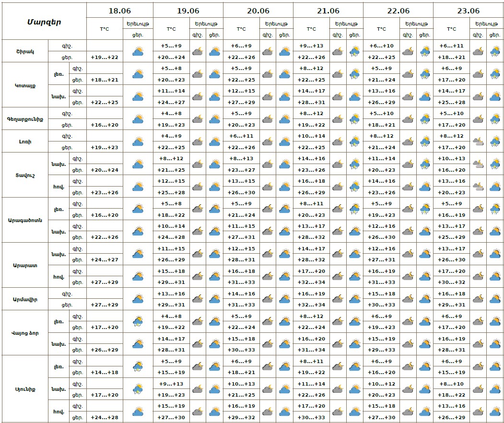504x423 pixels.
Task: Click the 21.06 date column header
Action: [328, 10]
